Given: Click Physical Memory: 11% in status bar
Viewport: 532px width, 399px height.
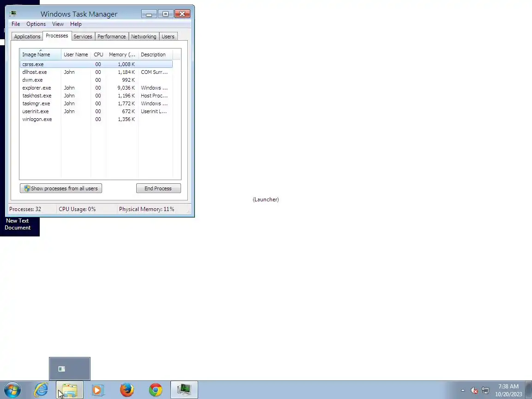Looking at the screenshot, I should coord(146,209).
